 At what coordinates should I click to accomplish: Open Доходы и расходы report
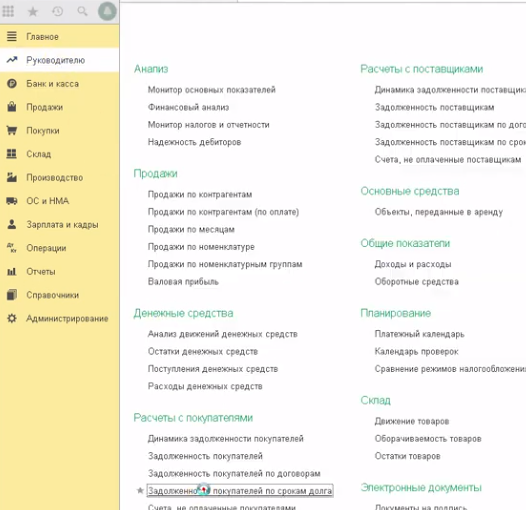coord(413,264)
